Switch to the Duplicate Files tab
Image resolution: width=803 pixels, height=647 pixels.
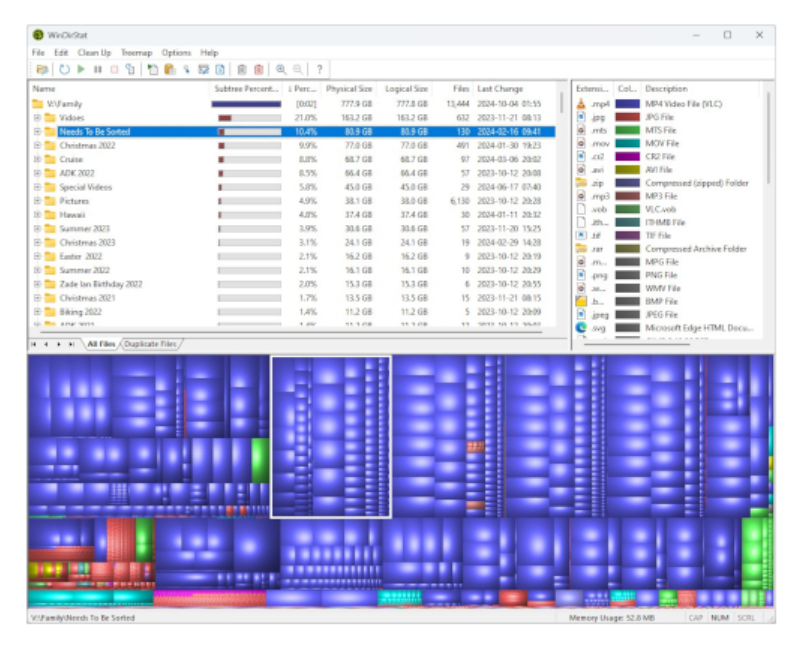[151, 344]
